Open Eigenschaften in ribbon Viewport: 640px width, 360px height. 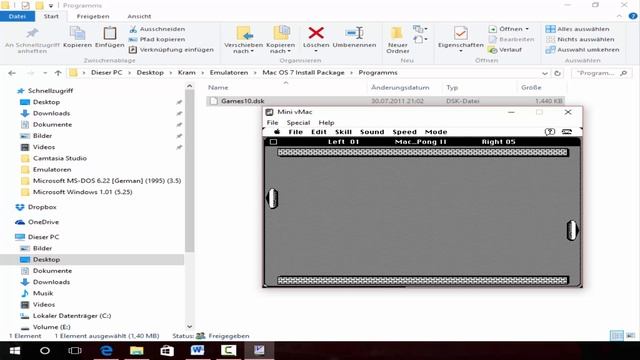pyautogui.click(x=460, y=39)
